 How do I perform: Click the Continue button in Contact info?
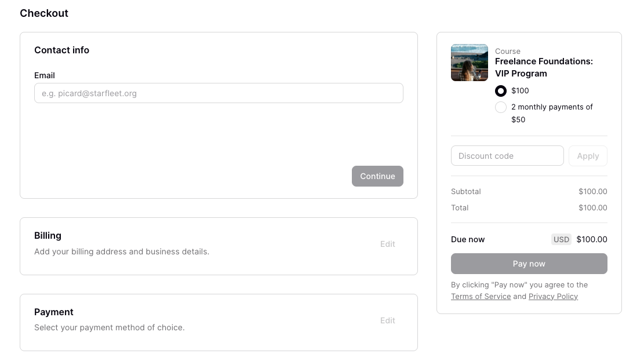(x=377, y=176)
